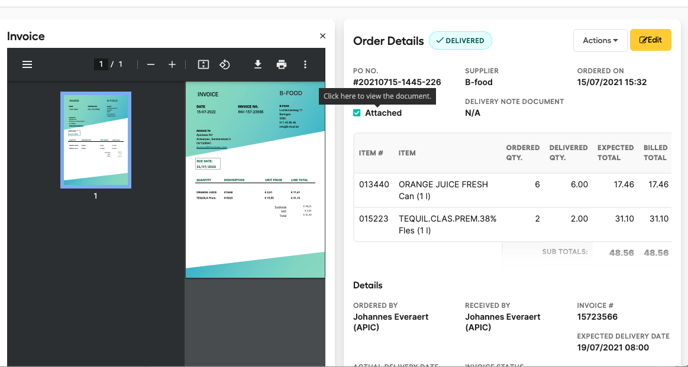Screen dimensions: 688x367
Task: Print the invoice document
Action: click(x=282, y=65)
